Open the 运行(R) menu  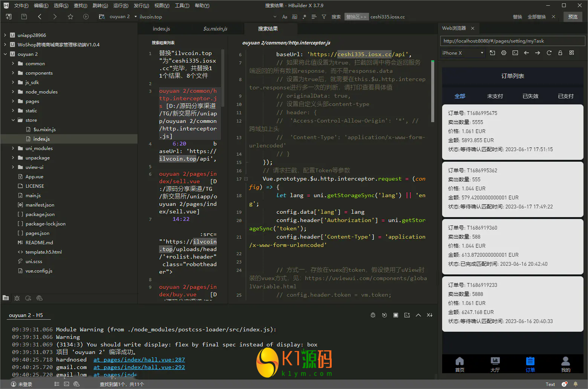click(121, 6)
